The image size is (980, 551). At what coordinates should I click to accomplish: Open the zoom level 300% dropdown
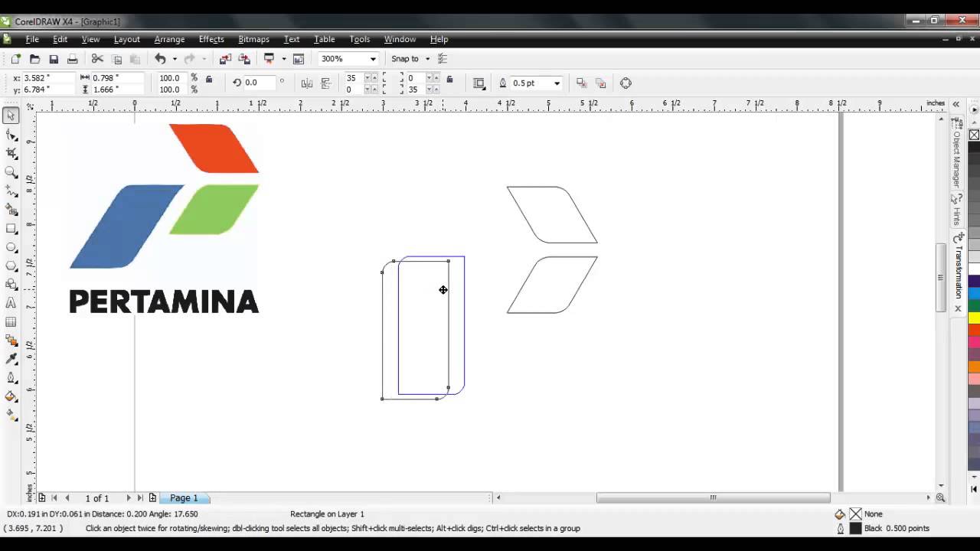point(373,59)
